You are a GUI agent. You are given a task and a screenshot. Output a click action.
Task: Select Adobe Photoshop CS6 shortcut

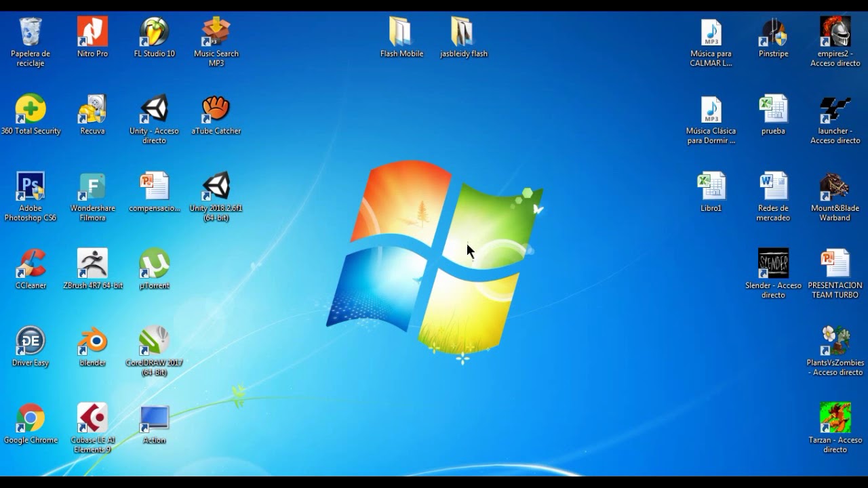31,186
